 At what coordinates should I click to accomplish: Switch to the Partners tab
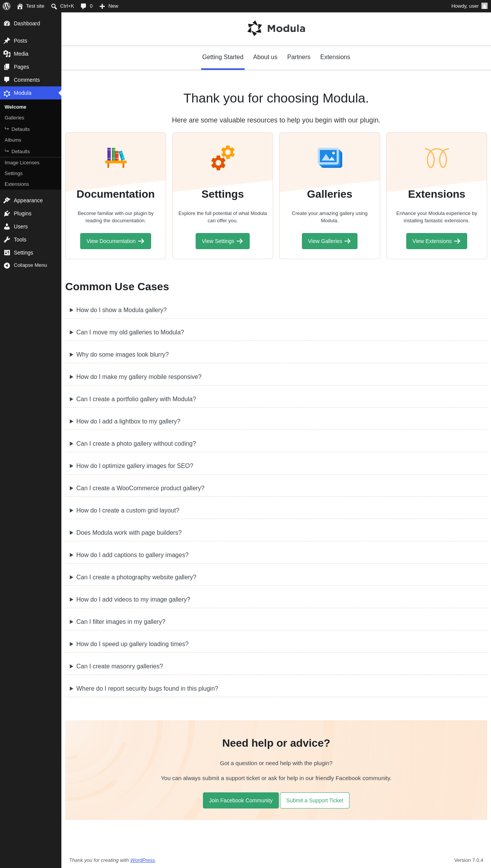tap(299, 57)
